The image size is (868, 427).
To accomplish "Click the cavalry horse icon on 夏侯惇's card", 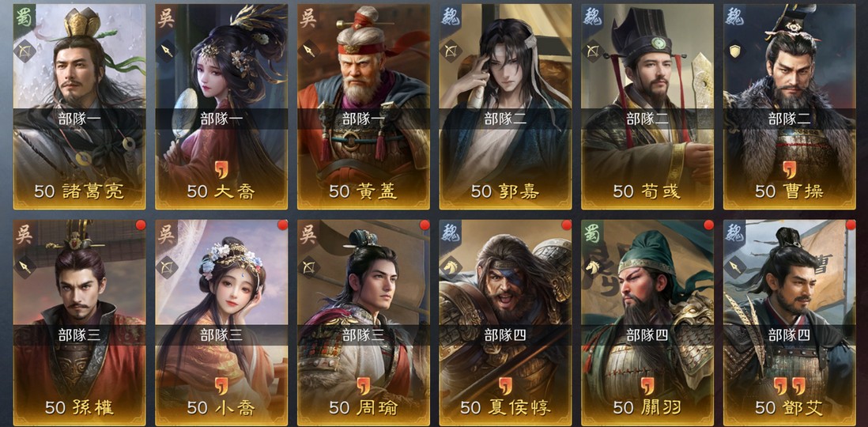I will coord(451,267).
